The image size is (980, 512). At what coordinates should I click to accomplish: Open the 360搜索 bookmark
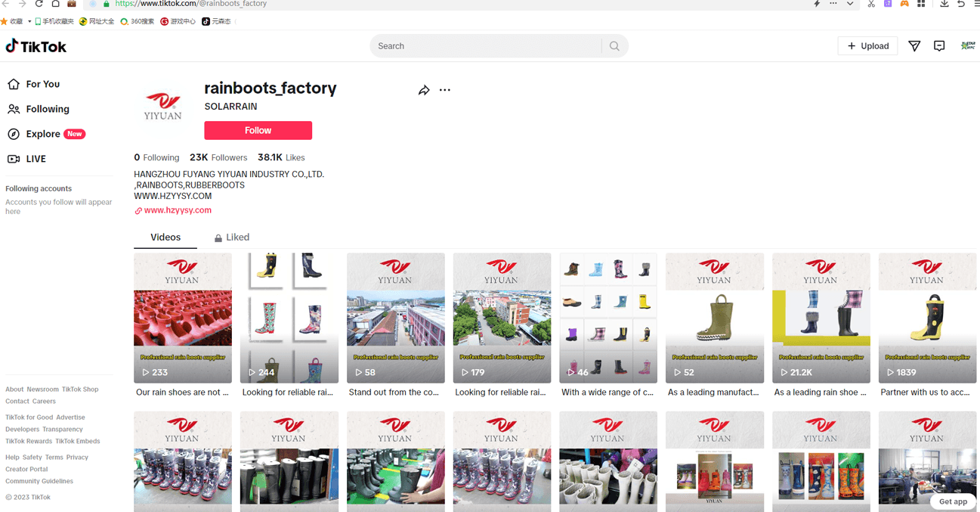click(138, 21)
